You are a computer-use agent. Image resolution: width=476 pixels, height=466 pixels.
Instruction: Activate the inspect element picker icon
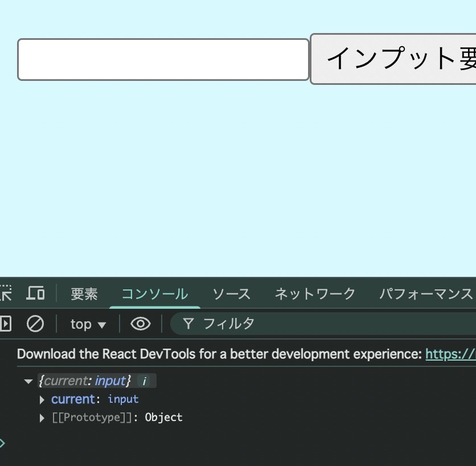pyautogui.click(x=6, y=293)
